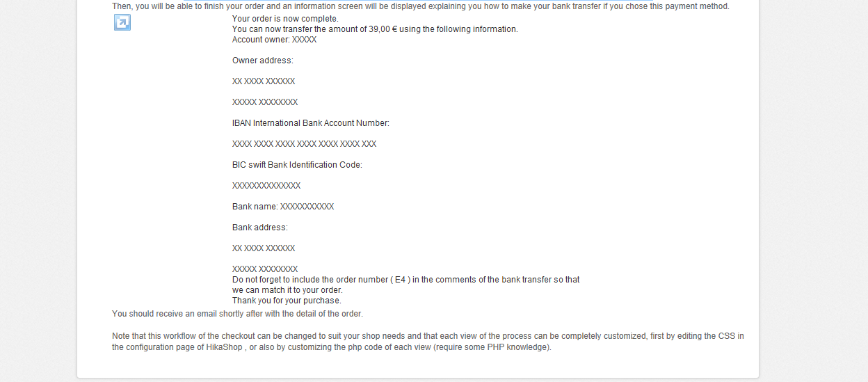Click the 'Your order is now complete' text
This screenshot has height=382, width=868.
(x=285, y=19)
